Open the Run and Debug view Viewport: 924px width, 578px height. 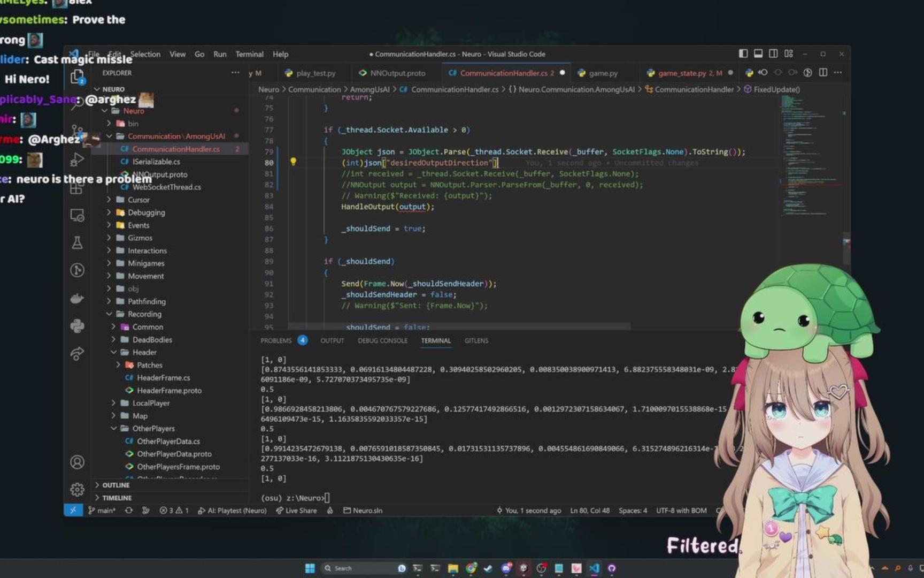[x=78, y=159]
